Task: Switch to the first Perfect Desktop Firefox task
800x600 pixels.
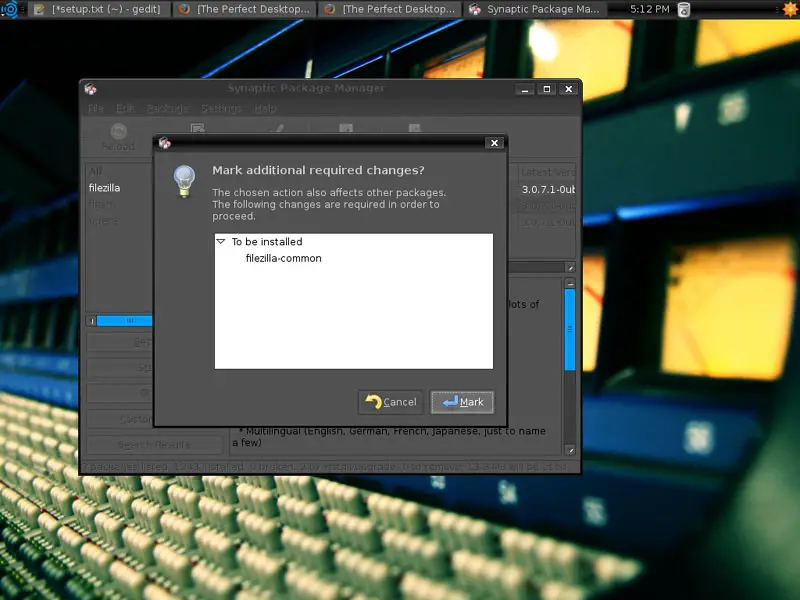Action: tap(245, 9)
